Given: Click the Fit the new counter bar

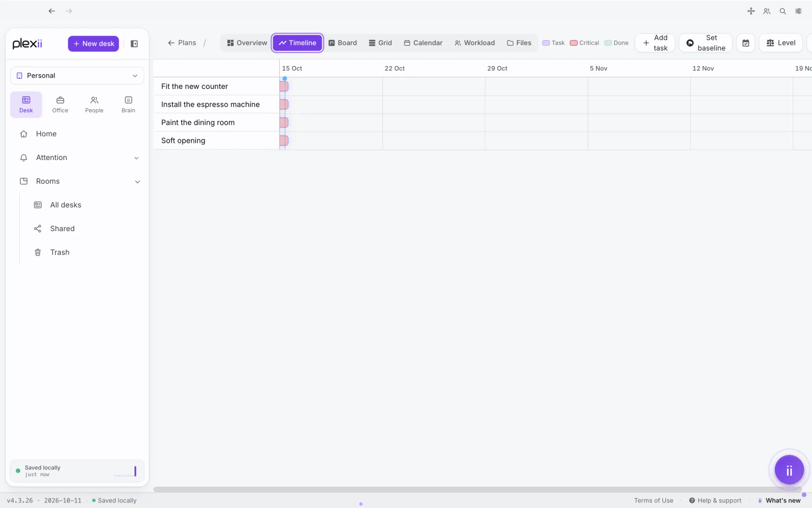Looking at the screenshot, I should point(284,86).
